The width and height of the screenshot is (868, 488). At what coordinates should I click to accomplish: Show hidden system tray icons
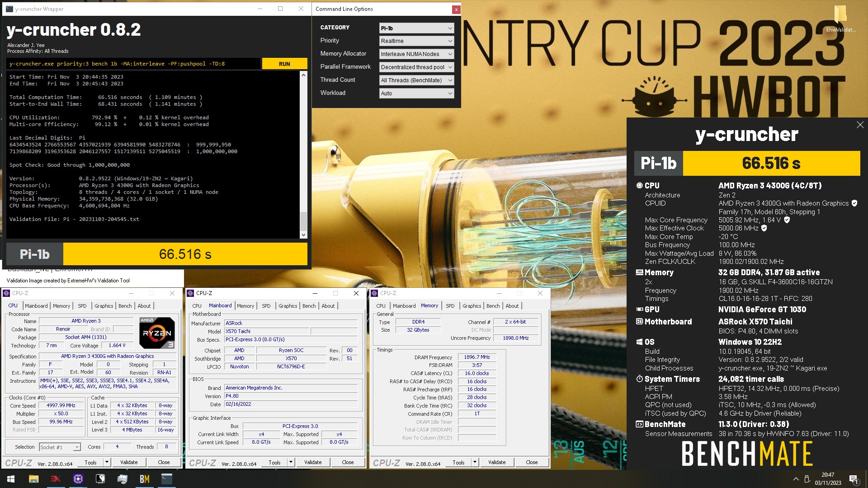pyautogui.click(x=796, y=479)
